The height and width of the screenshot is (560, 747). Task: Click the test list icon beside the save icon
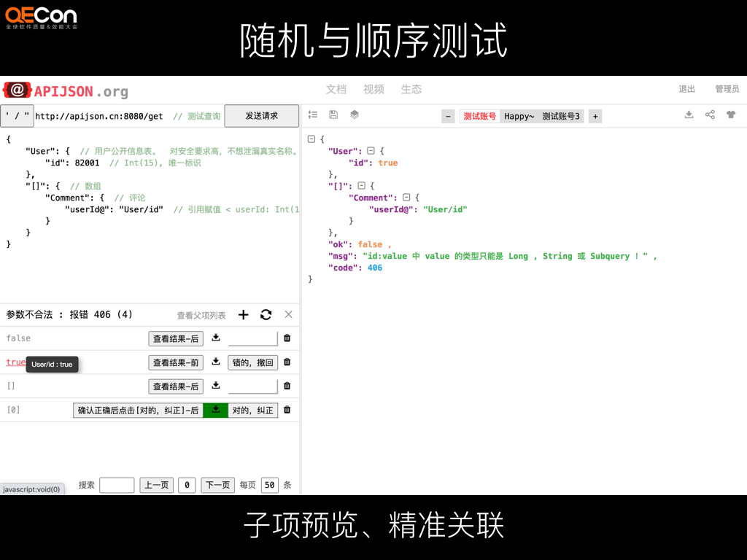(313, 115)
